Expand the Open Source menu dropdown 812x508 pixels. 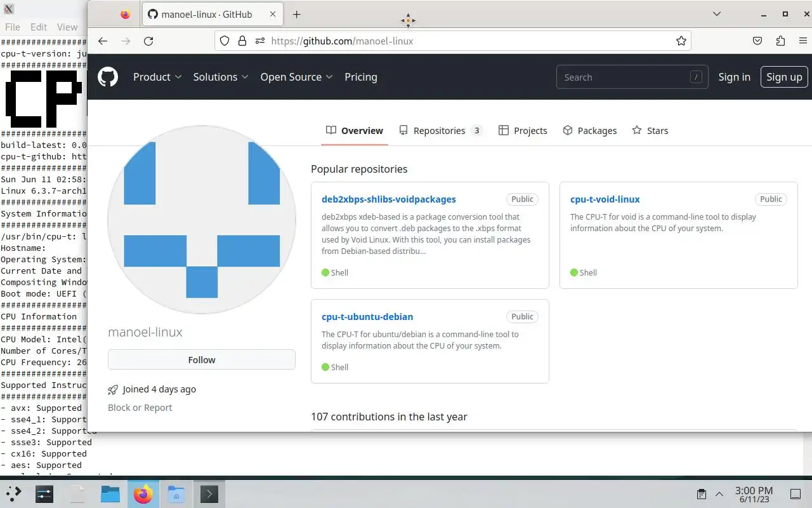297,77
